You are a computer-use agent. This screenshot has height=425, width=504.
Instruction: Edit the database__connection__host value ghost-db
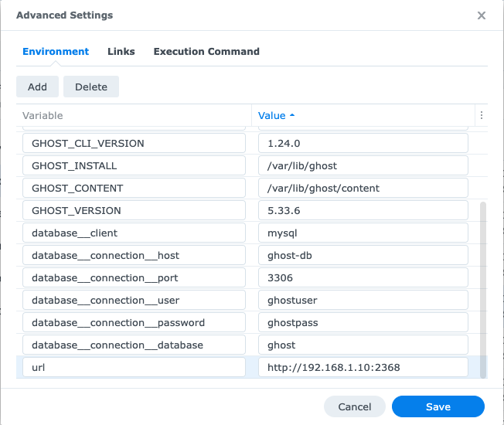pos(363,255)
